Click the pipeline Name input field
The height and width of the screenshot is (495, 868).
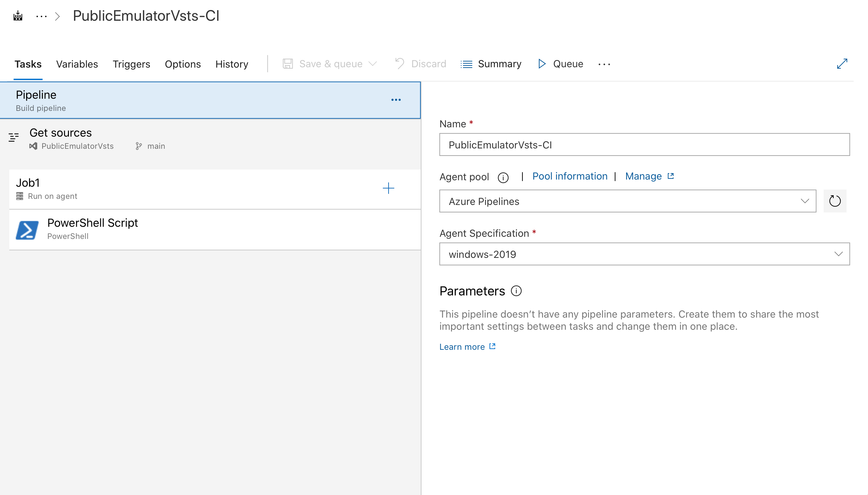[645, 145]
